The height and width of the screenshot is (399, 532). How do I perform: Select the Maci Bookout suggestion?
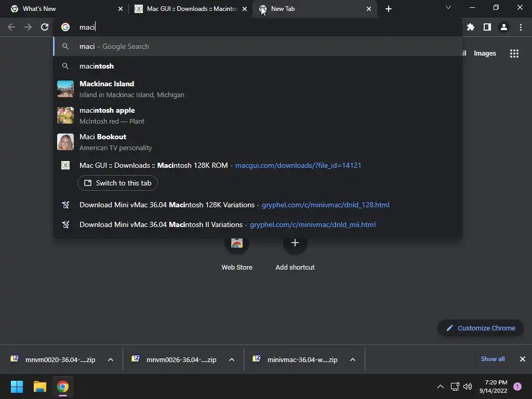(258, 142)
